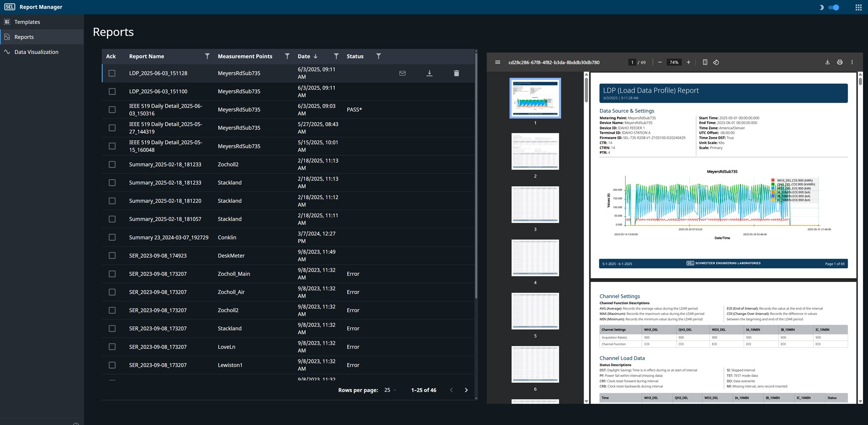Click the email icon for LDP_2025-06-03_151128
This screenshot has width=868, height=425.
coord(402,73)
